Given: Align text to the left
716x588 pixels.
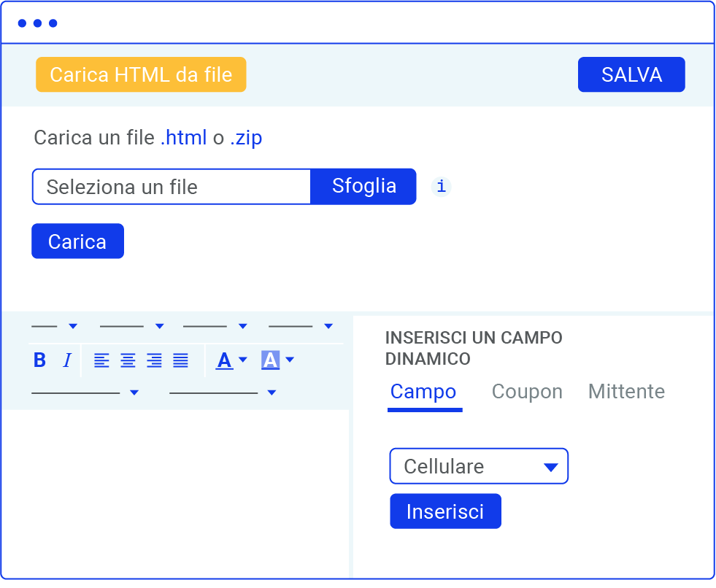Looking at the screenshot, I should tap(101, 360).
